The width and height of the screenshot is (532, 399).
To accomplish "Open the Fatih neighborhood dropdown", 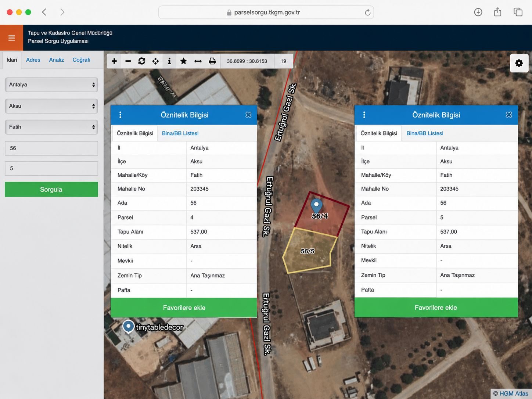I will (51, 127).
